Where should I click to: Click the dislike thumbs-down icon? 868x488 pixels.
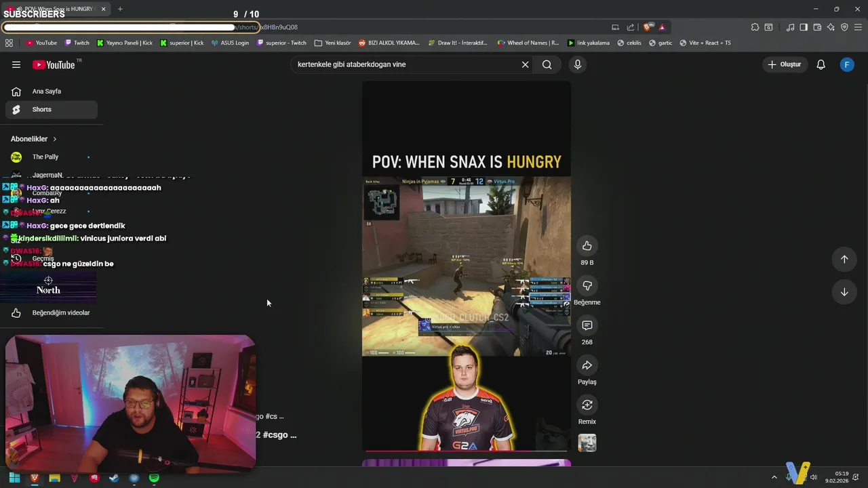click(x=587, y=285)
